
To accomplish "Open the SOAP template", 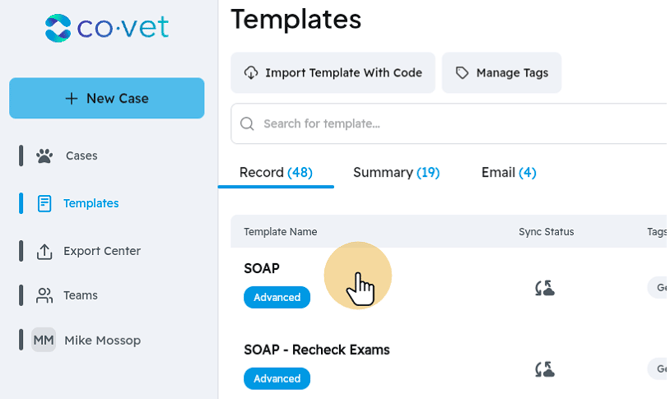I will pyautogui.click(x=262, y=268).
